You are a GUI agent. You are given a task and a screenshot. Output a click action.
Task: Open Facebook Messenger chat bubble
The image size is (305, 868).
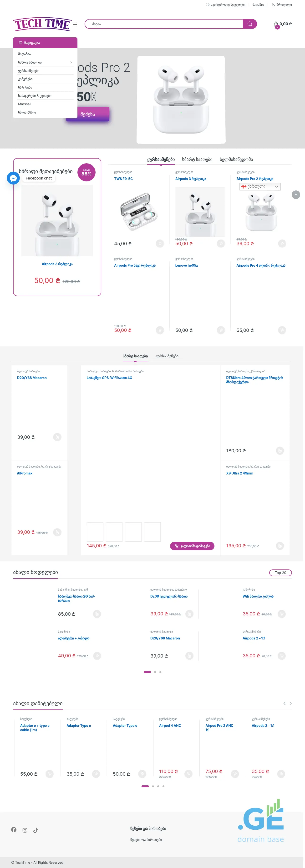click(x=13, y=178)
